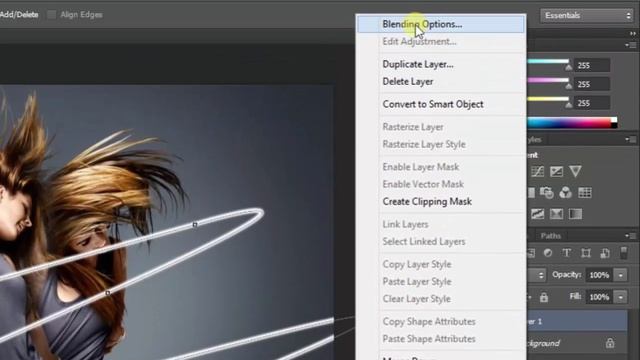Collapse panels with the double-arrow icon
The width and height of the screenshot is (640, 360).
coord(632,33)
